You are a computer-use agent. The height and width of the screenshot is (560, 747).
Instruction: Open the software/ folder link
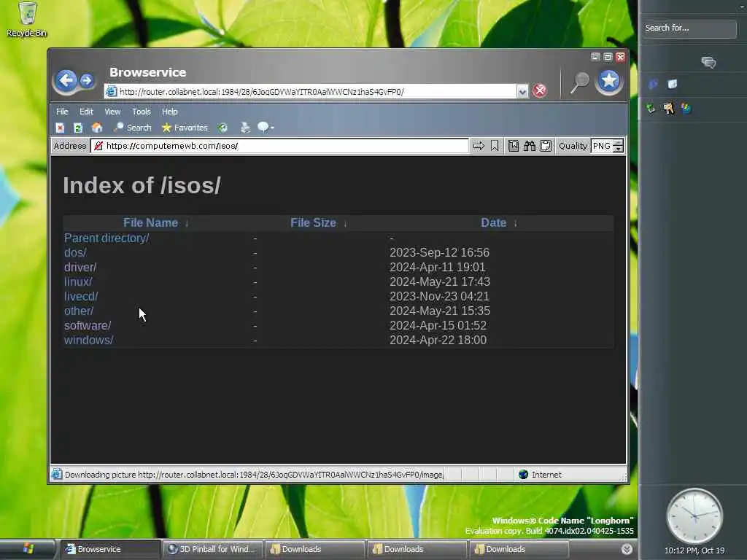(88, 326)
